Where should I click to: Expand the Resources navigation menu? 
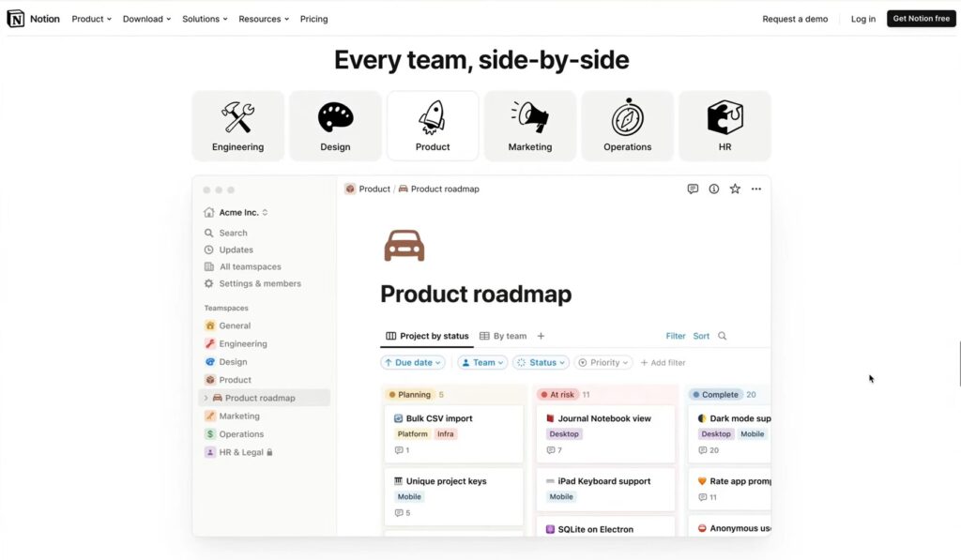pyautogui.click(x=263, y=19)
